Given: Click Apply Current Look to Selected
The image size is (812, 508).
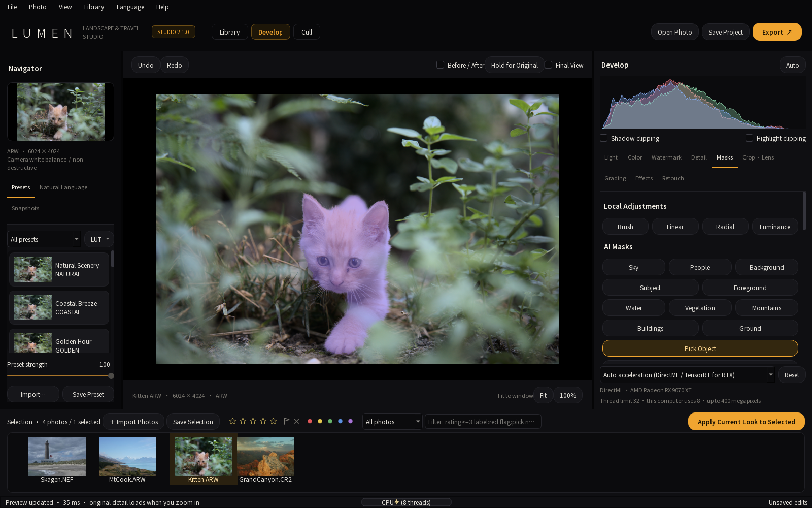Looking at the screenshot, I should coord(746,422).
